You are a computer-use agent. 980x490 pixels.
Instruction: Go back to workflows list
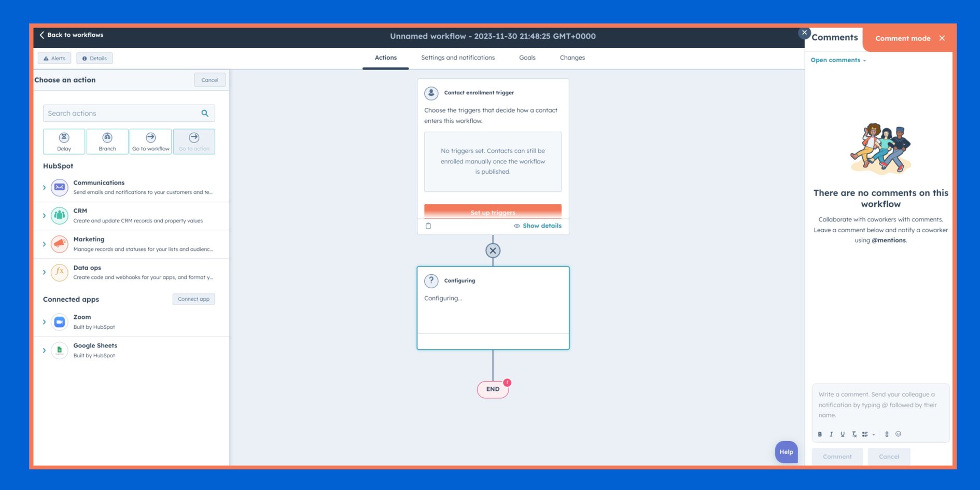click(71, 35)
